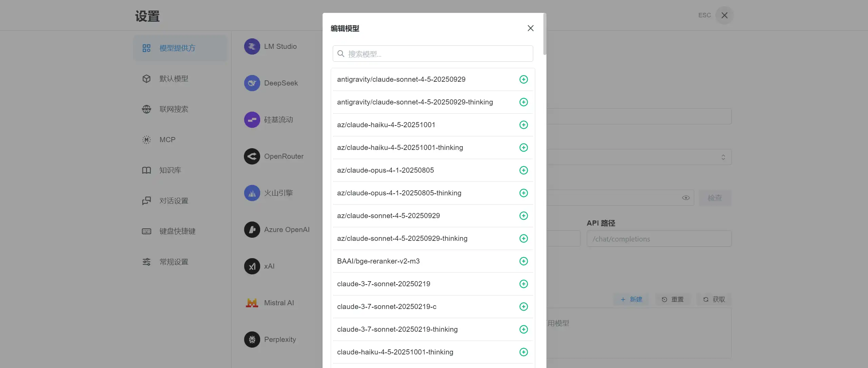Screen dimensions: 868x368
Task: Click the 新建 new model button
Action: (x=631, y=299)
